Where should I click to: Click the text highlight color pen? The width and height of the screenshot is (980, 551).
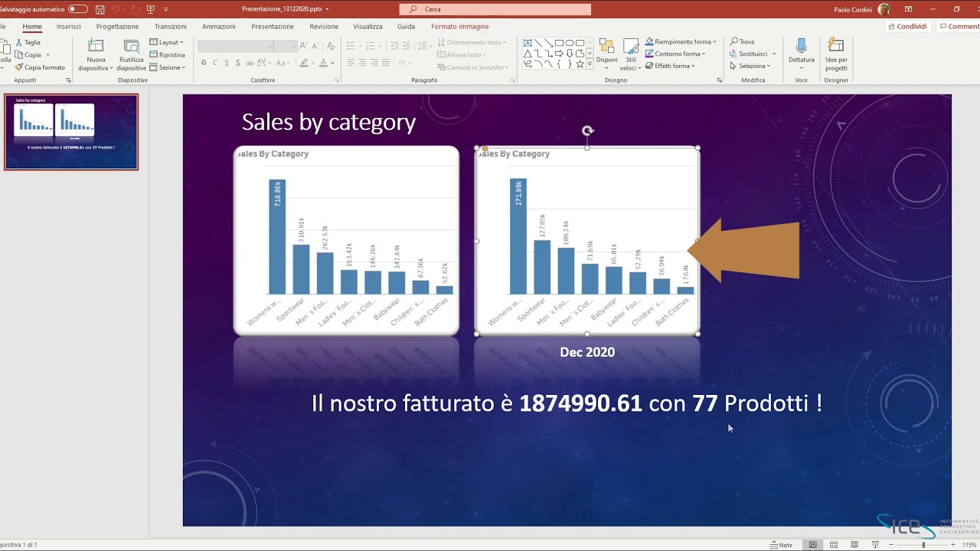click(304, 63)
